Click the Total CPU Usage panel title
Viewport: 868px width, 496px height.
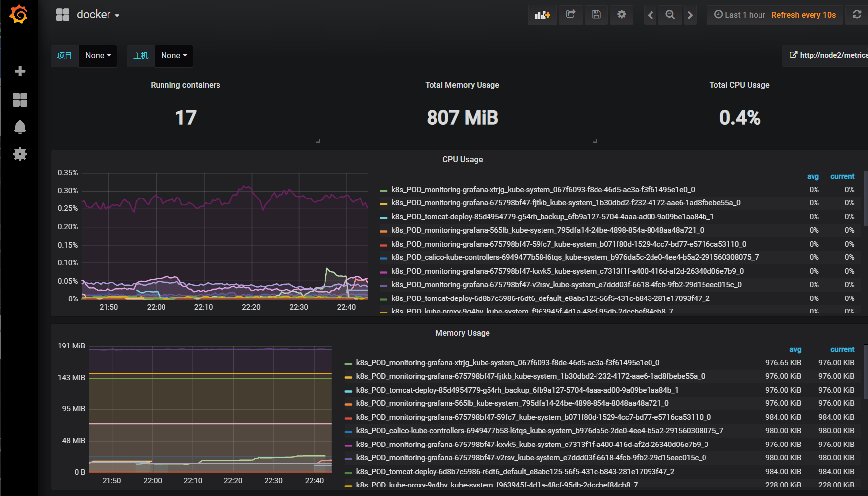pyautogui.click(x=740, y=85)
